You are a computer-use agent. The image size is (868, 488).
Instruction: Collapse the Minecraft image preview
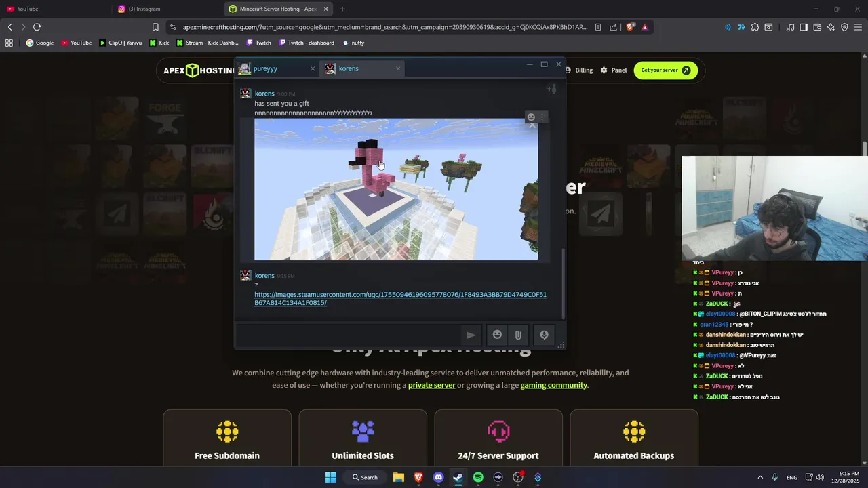(x=532, y=125)
